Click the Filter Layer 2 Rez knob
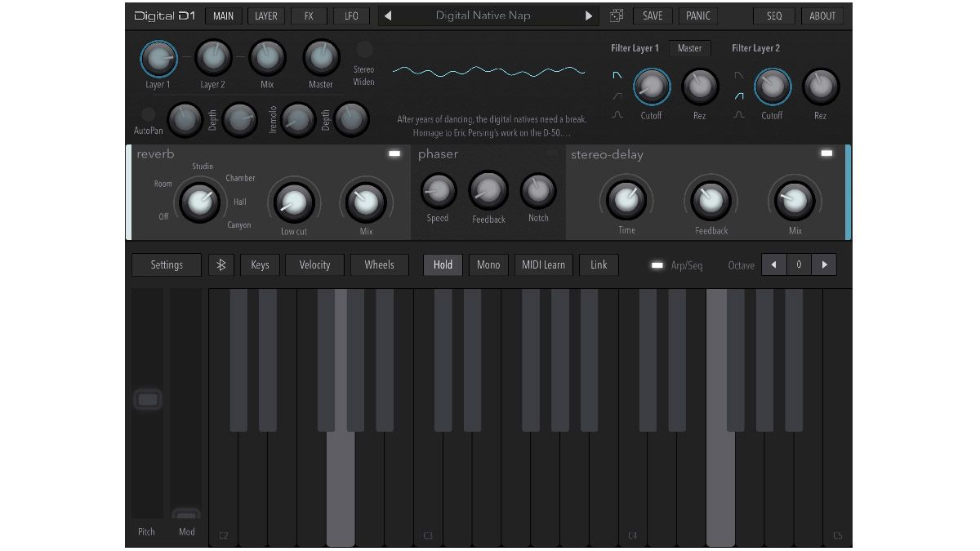Image resolution: width=980 pixels, height=551 pixels. coord(821,87)
